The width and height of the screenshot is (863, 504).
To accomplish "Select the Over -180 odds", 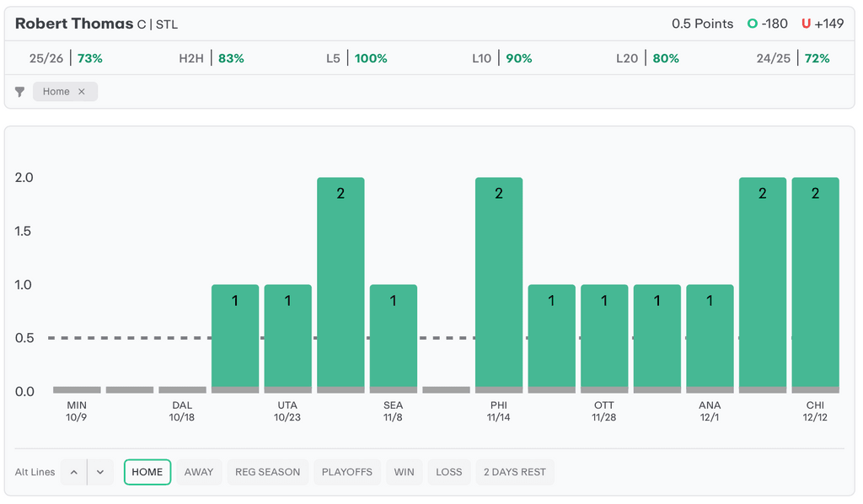I will [x=767, y=24].
